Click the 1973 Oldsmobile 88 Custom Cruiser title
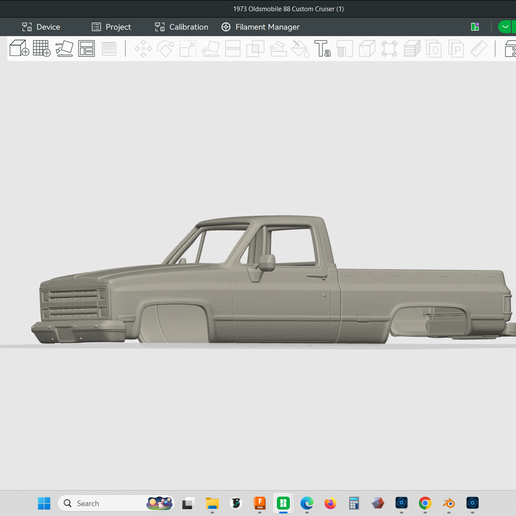Screen dimensions: 516x516 click(x=289, y=9)
